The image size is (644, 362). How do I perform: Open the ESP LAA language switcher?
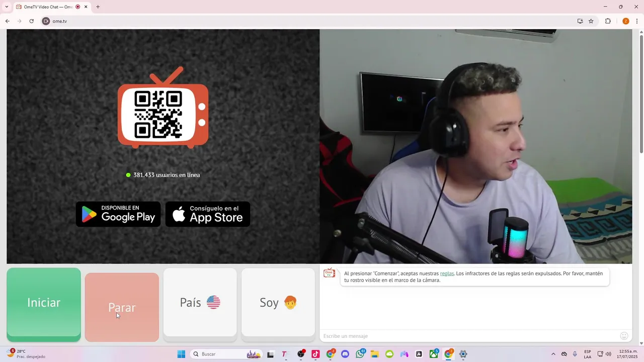tap(588, 354)
